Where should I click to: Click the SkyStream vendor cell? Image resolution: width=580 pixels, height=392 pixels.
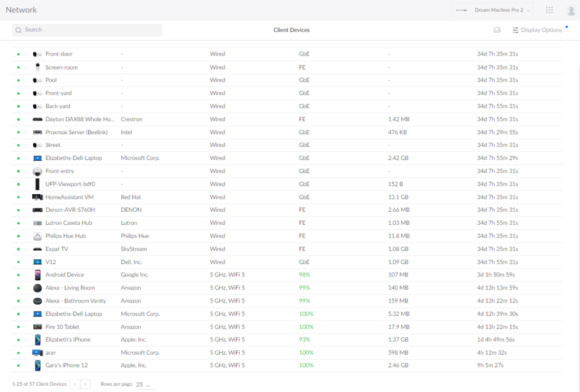tap(134, 249)
